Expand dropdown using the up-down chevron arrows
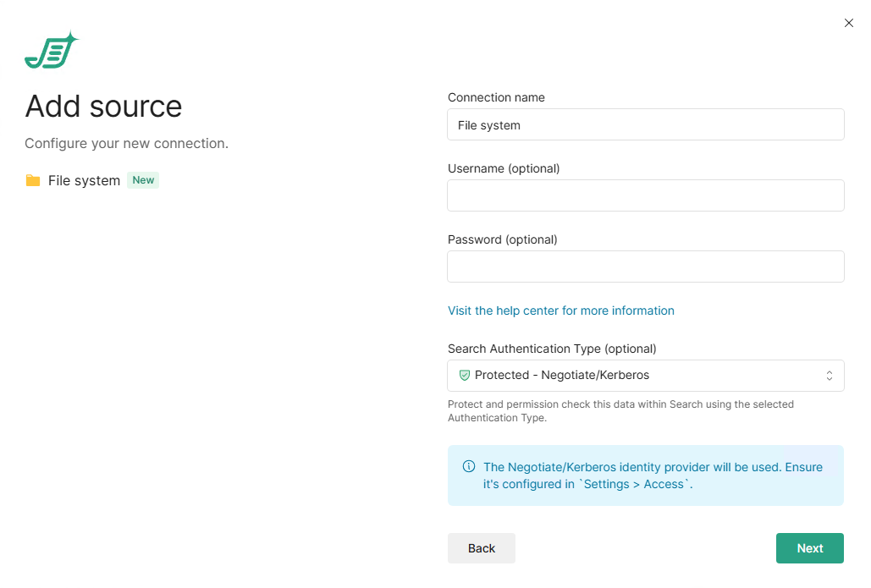The height and width of the screenshot is (588, 871). tap(830, 376)
